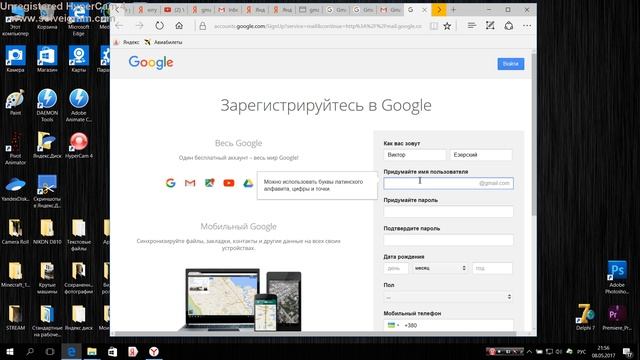Click the page's vertical scrollbar thumb
This screenshot has width=640, height=360.
click(x=534, y=135)
